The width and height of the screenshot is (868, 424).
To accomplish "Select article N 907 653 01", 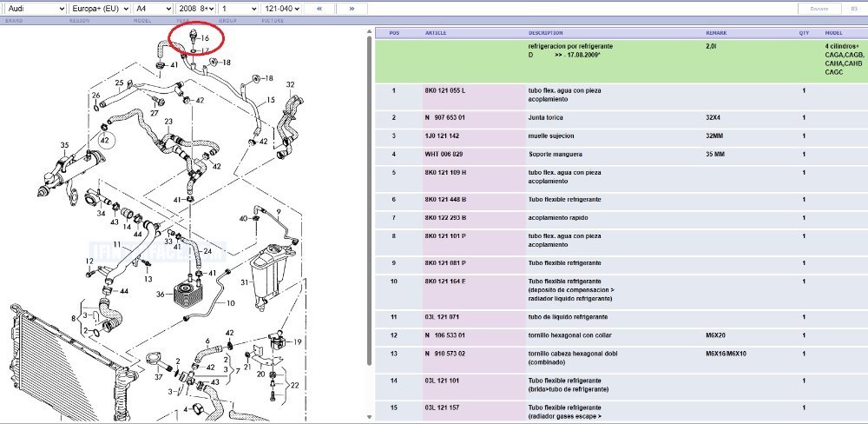I will click(x=445, y=117).
